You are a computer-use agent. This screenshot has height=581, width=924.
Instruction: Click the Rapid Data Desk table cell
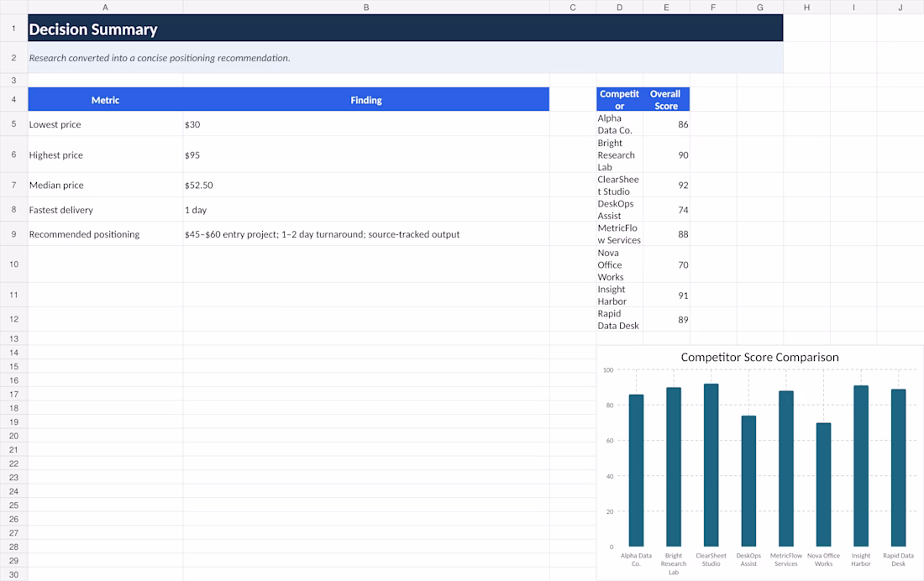(619, 319)
